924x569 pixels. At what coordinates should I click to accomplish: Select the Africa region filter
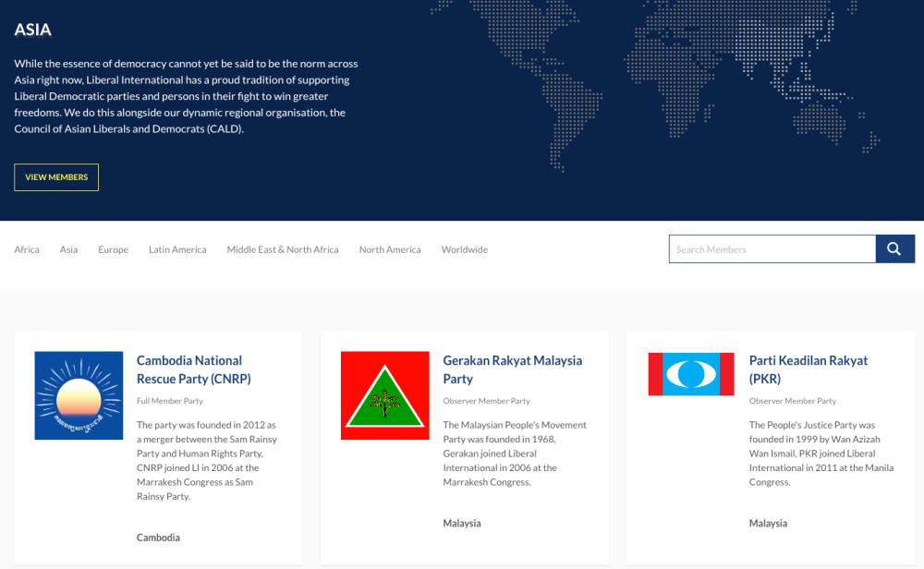27,248
